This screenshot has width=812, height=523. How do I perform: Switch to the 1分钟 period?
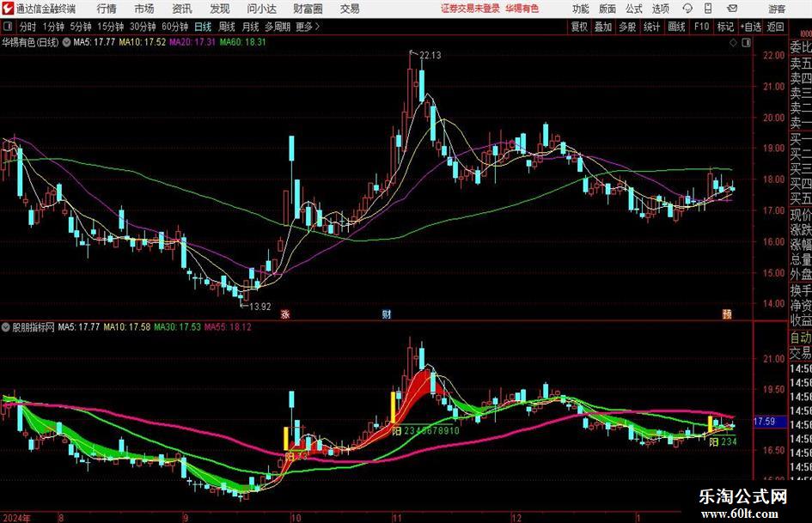52,27
